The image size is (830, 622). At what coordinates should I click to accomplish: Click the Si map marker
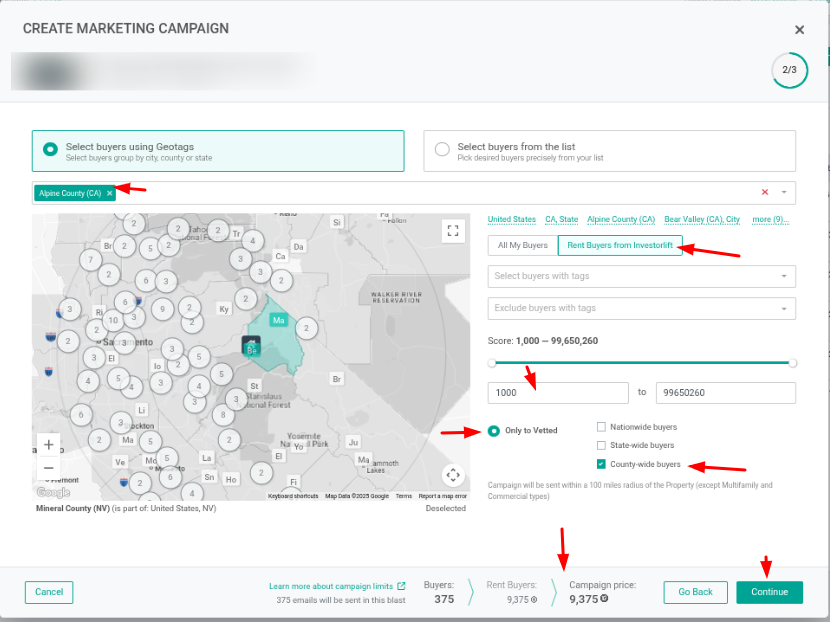(x=337, y=222)
